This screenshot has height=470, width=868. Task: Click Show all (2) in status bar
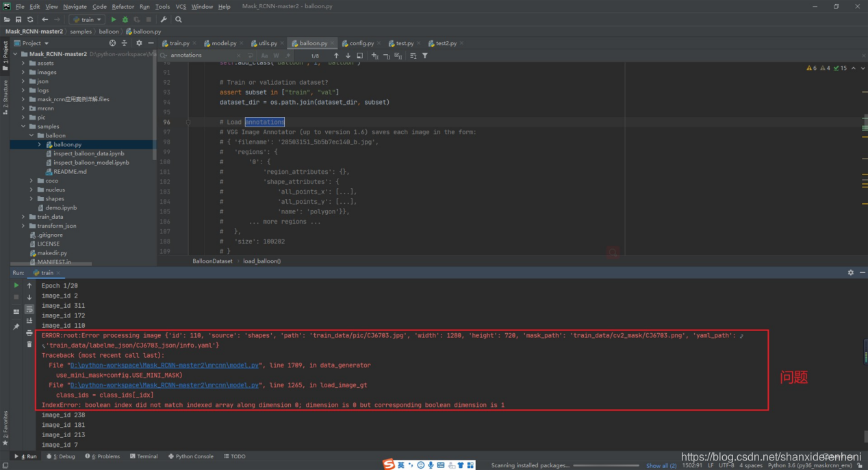click(x=661, y=465)
